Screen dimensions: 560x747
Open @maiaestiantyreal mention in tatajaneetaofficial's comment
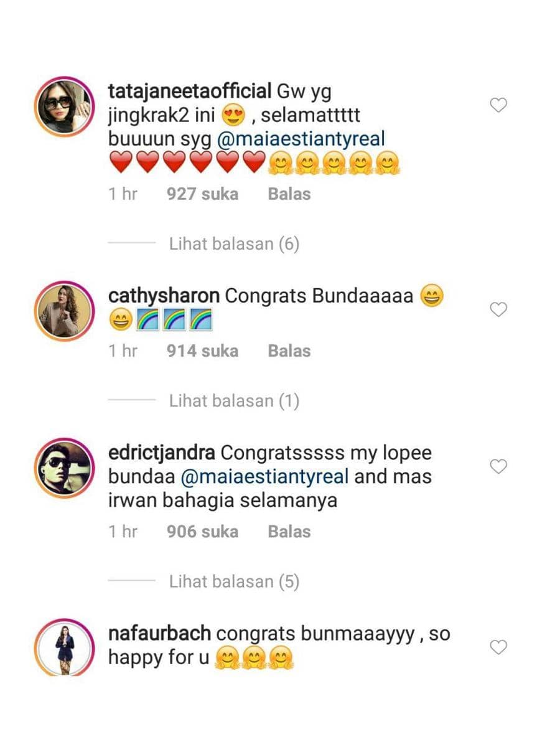(x=301, y=139)
